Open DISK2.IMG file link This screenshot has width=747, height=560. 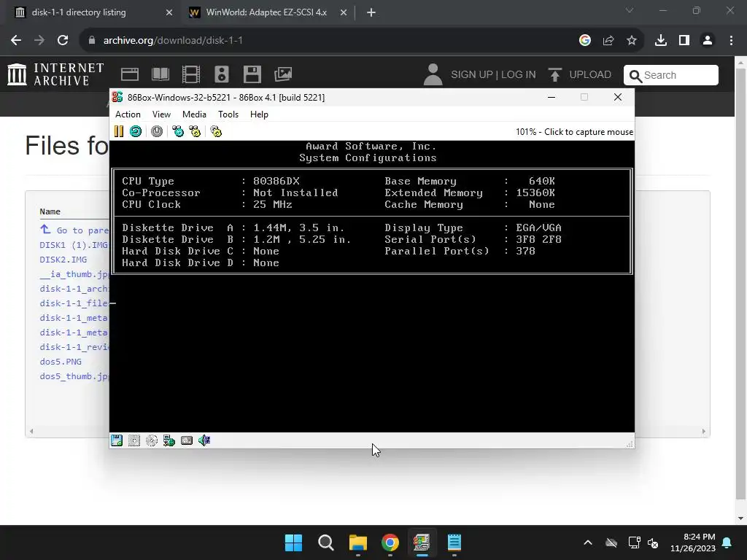point(63,260)
